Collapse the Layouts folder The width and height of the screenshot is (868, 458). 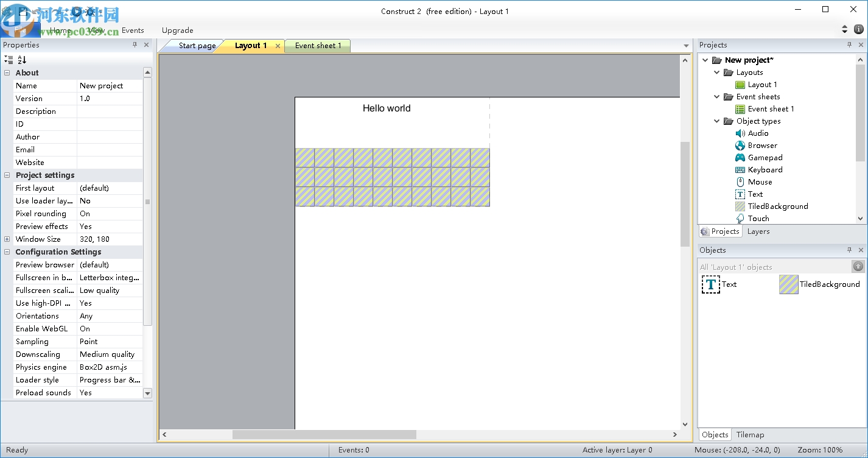tap(717, 72)
